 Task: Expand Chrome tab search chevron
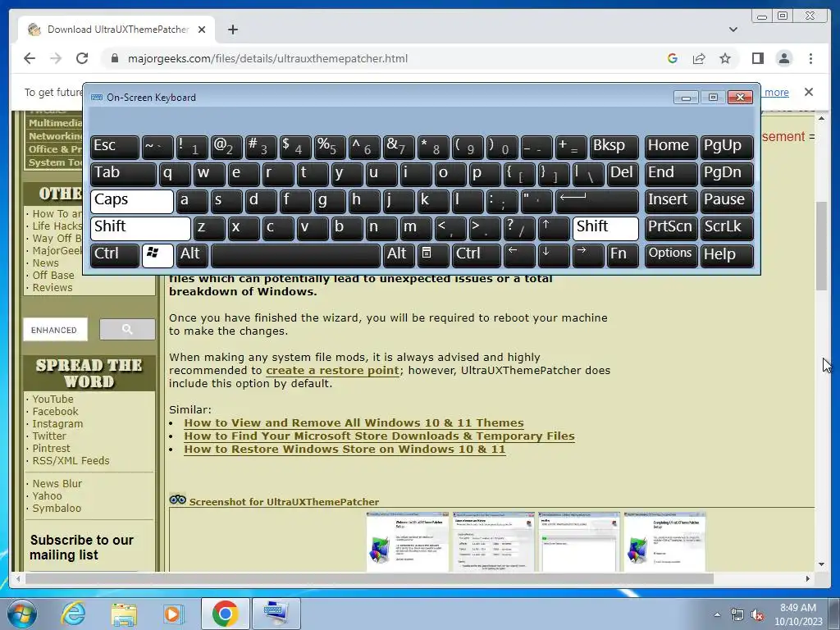733,30
